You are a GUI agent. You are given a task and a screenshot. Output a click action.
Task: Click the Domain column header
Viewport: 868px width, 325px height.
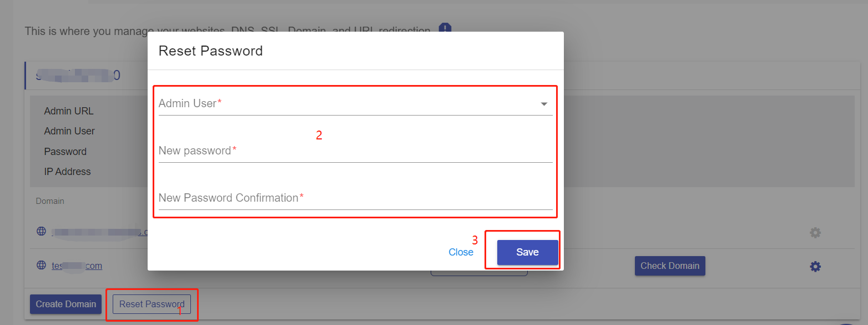(x=50, y=201)
